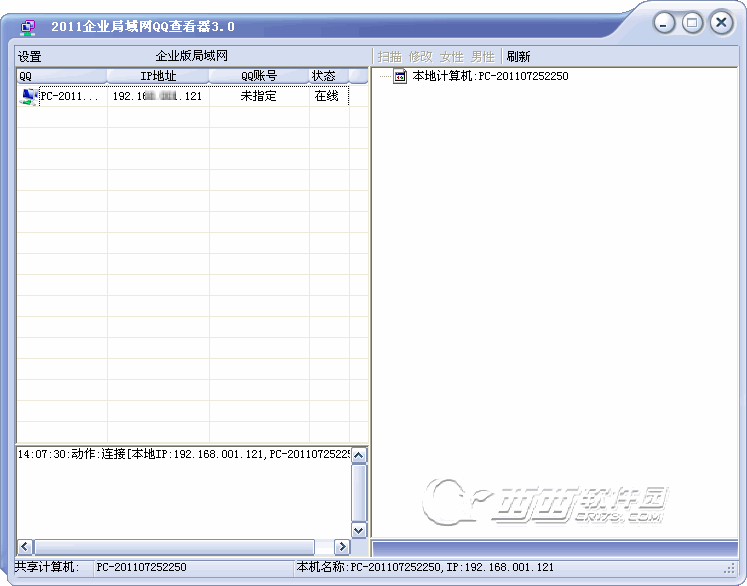Click the 扫描 scan toolbar button

click(x=390, y=57)
